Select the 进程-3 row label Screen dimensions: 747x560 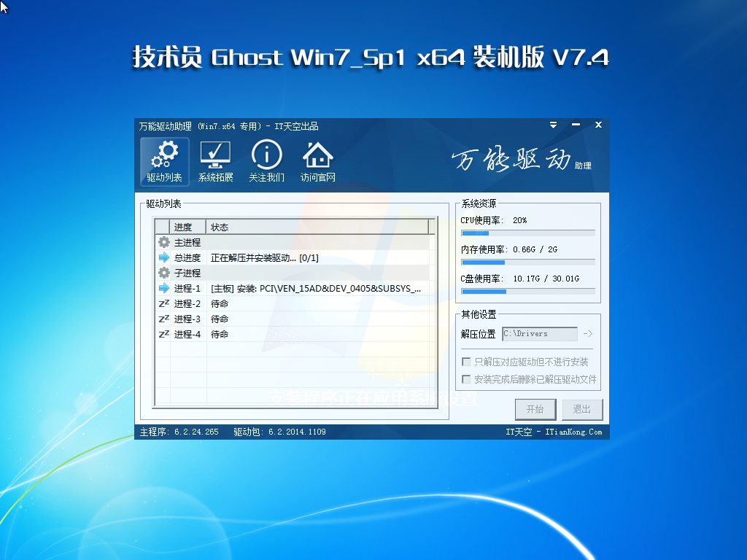187,319
